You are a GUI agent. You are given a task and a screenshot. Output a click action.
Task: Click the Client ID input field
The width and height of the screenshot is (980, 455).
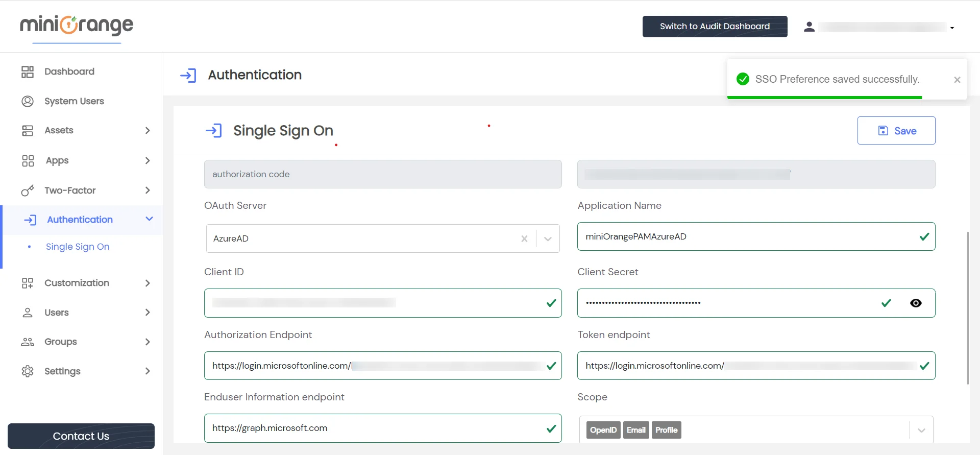click(383, 303)
